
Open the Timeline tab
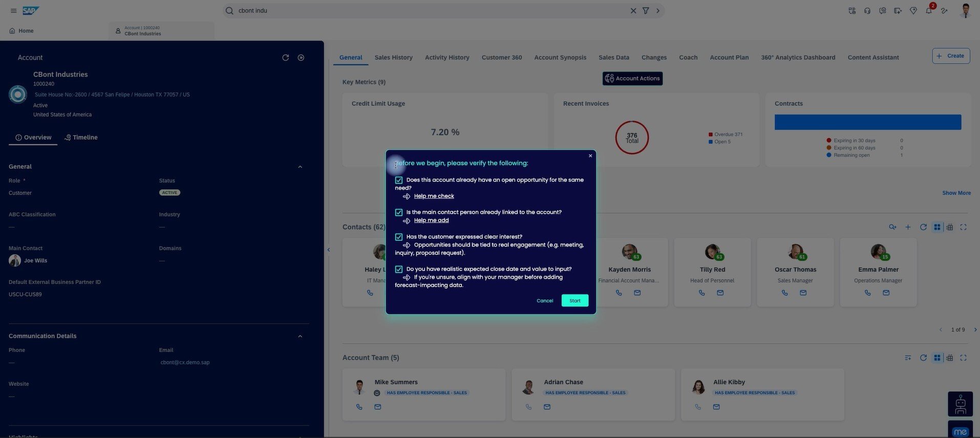pos(81,137)
